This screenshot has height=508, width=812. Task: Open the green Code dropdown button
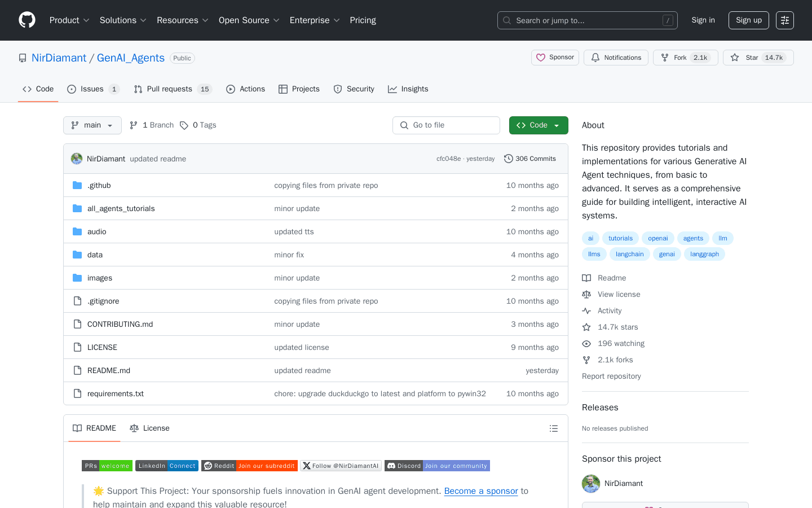[x=539, y=125]
